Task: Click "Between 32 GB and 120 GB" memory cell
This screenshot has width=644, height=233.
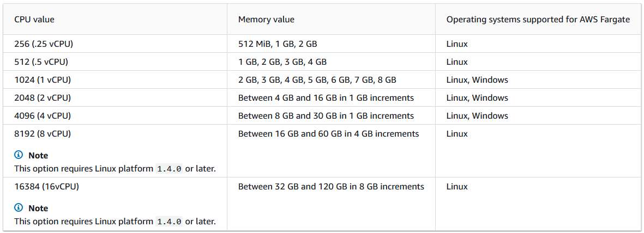Action: point(331,187)
